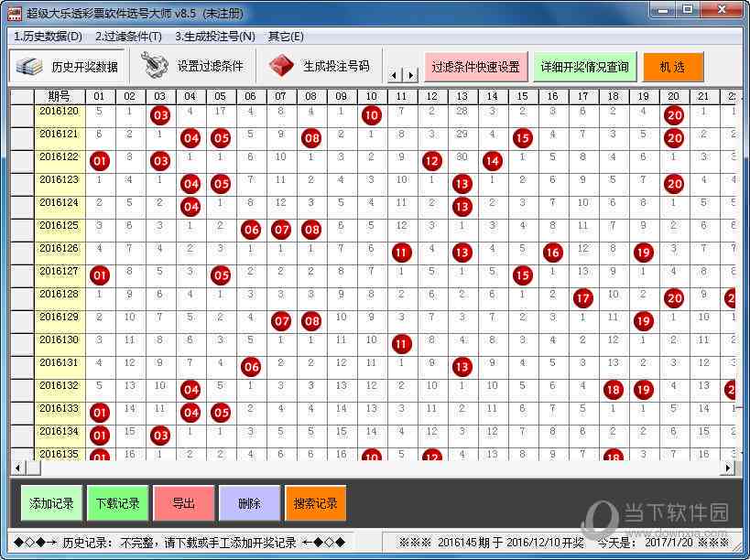The width and height of the screenshot is (750, 560).
Task: Select red ball 15 in row 2016121
Action: click(x=523, y=138)
